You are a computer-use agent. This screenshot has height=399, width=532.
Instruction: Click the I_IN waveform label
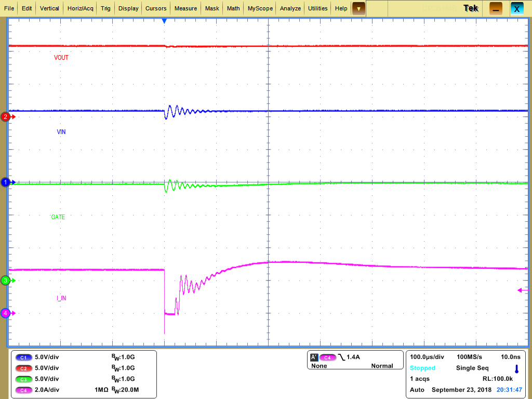[61, 298]
